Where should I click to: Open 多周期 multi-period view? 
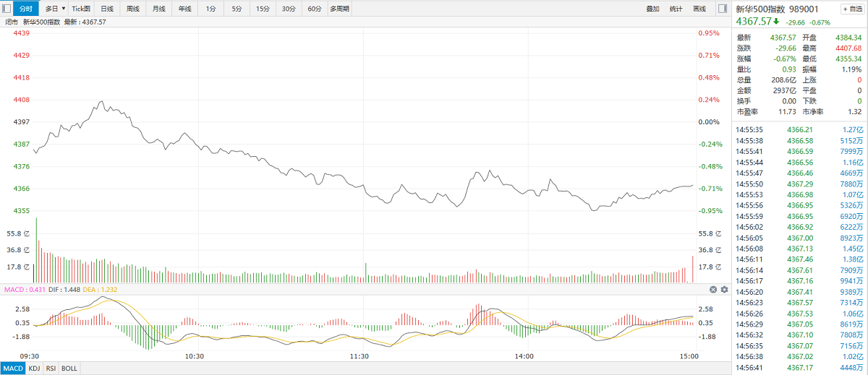tap(339, 9)
